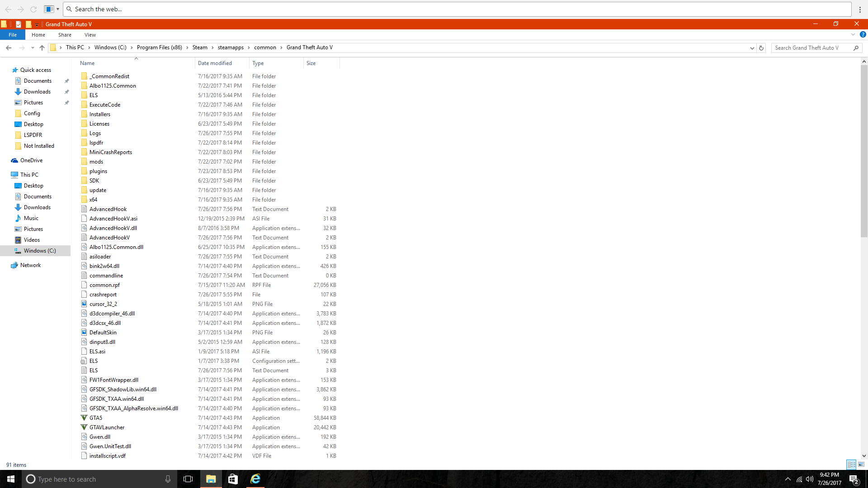Open the View ribbon tab
Screen dimensions: 868x488
(90, 35)
